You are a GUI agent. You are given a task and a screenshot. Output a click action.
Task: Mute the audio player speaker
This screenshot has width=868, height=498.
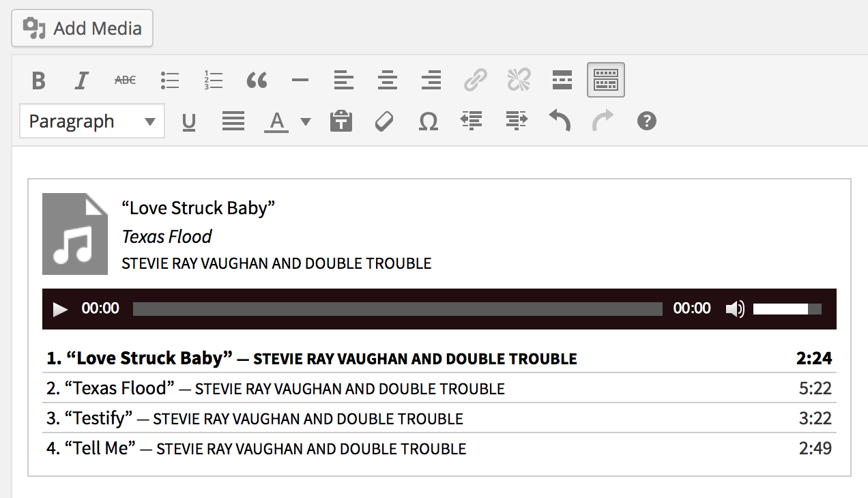coord(735,309)
